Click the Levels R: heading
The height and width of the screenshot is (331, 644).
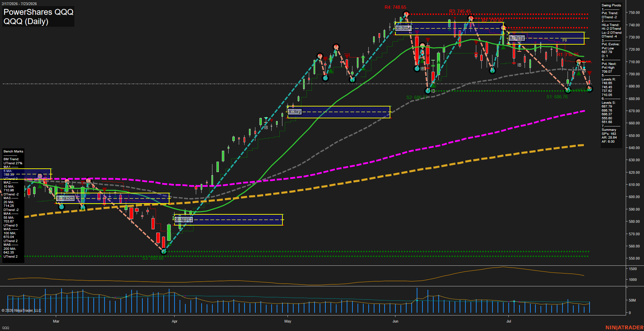[609, 79]
